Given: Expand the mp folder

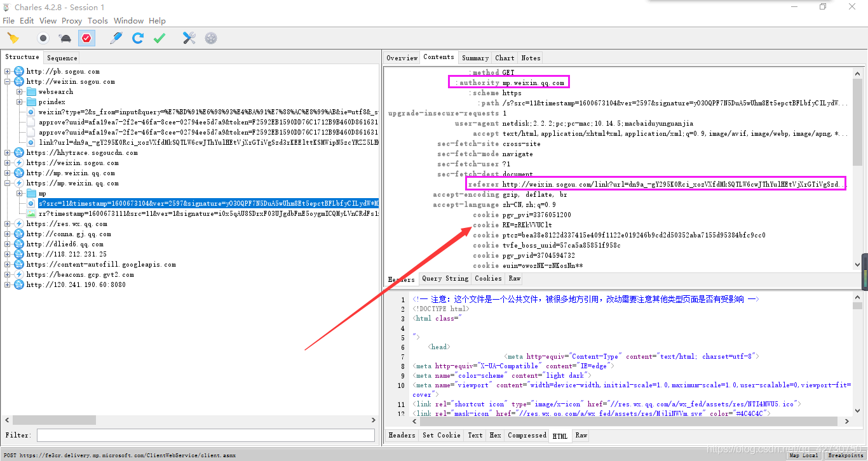Looking at the screenshot, I should [20, 193].
